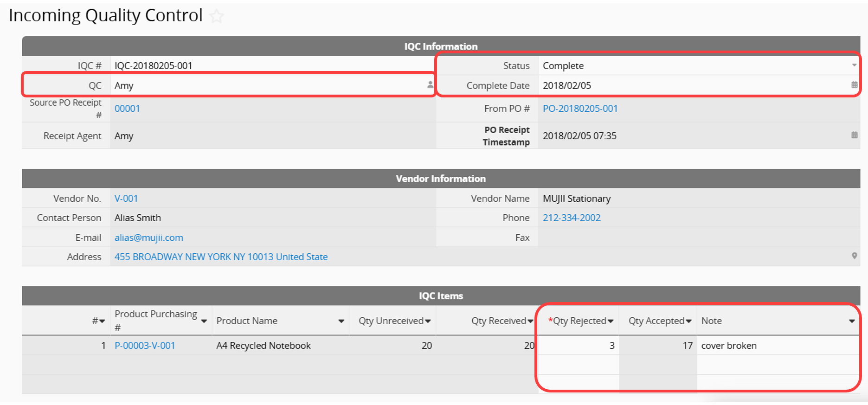Click the favorite star next to the title
868x405 pixels.
(217, 17)
